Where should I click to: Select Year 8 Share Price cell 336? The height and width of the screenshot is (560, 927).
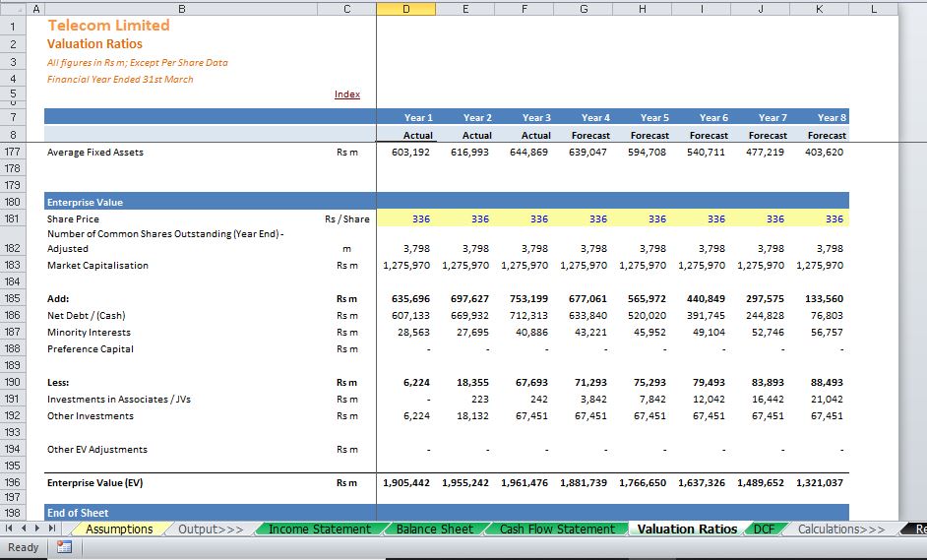click(x=820, y=218)
